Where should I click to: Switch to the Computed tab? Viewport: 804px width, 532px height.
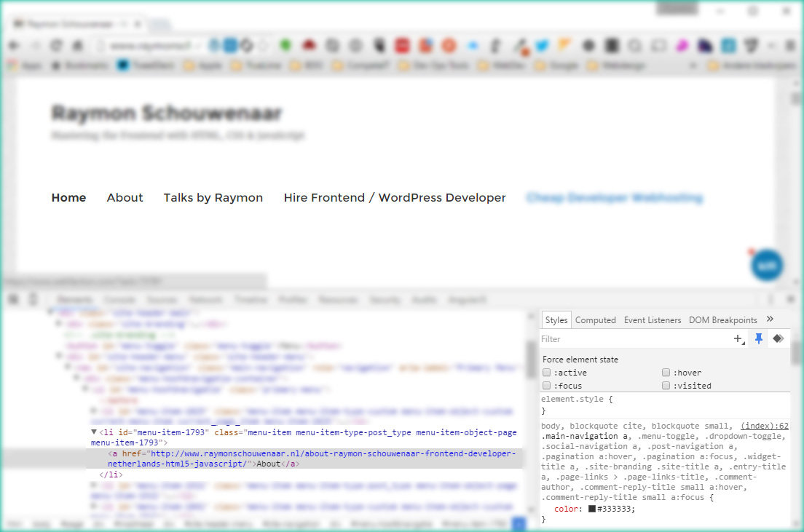595,319
